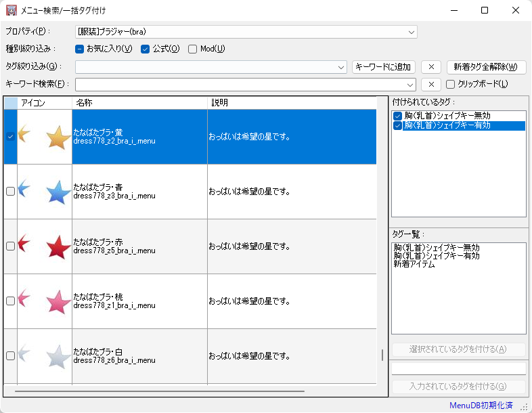This screenshot has height=413, width=532.
Task: Click the yellow star bra icon
Action: click(58, 137)
